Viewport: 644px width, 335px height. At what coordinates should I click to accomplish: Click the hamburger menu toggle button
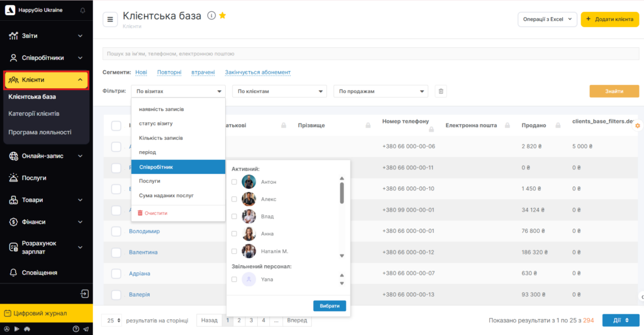click(110, 20)
